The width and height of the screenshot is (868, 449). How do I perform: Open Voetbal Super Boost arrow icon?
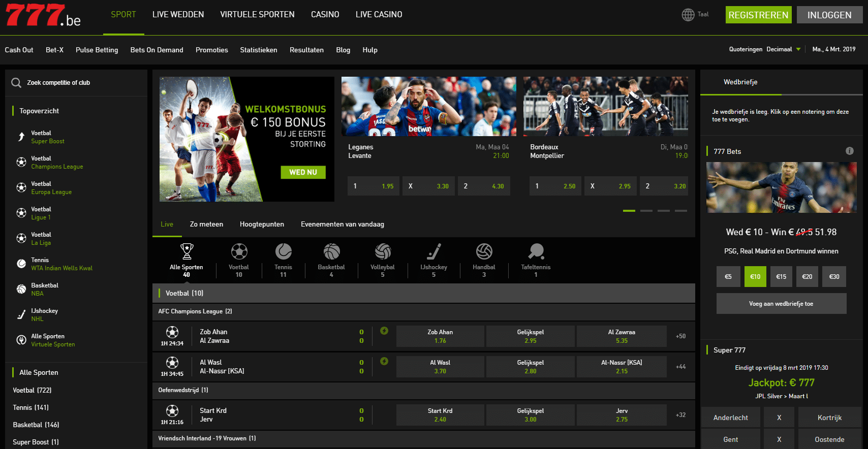(21, 137)
